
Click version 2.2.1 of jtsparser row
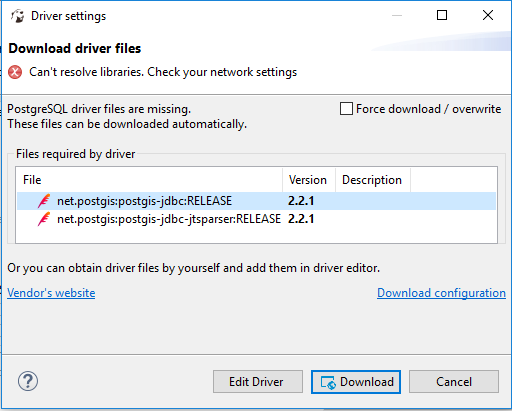tap(301, 219)
